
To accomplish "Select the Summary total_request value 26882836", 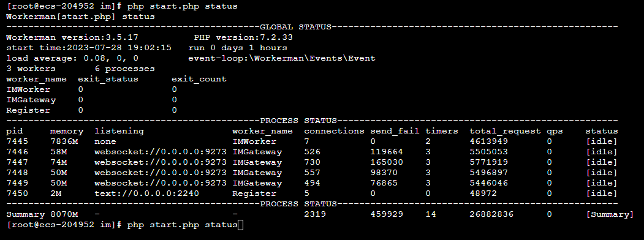I will (x=491, y=214).
